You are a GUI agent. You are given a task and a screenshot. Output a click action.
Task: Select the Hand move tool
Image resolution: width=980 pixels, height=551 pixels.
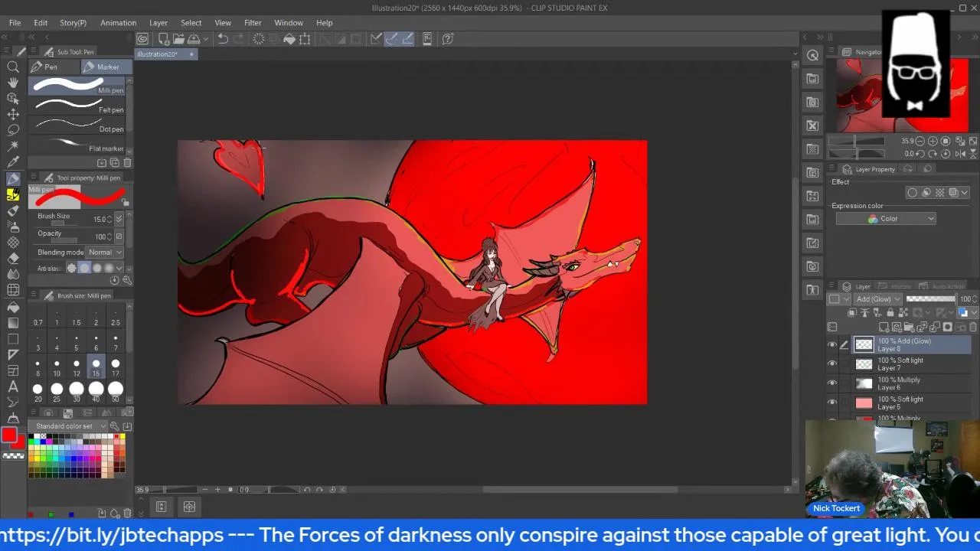coord(13,83)
